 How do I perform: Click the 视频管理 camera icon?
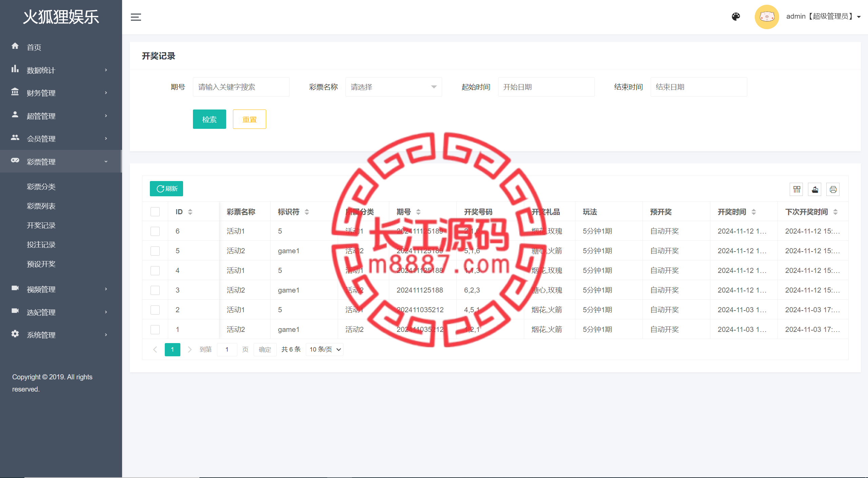[15, 288]
